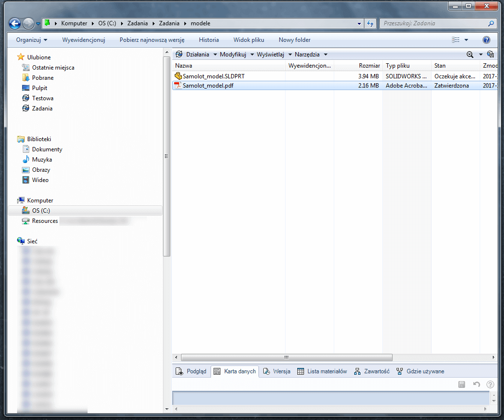The image size is (504, 420).
Task: Click the save icon in the data card panel
Action: [x=461, y=384]
